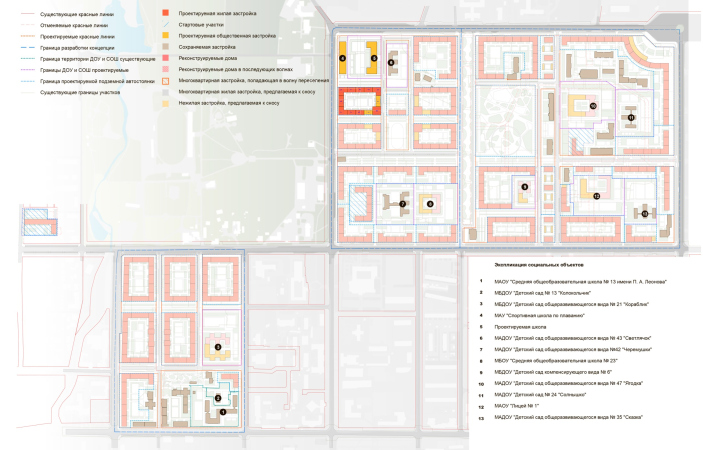Click map marker number 13
Viewport: 703px width, 450px height.
[x=645, y=214]
